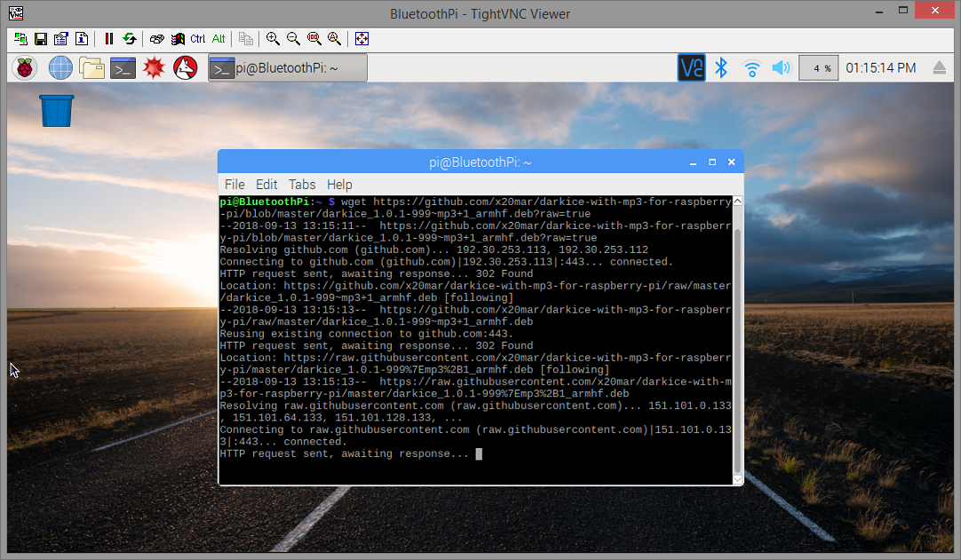Save connection info with floppy disk icon
961x560 pixels.
pyautogui.click(x=41, y=38)
